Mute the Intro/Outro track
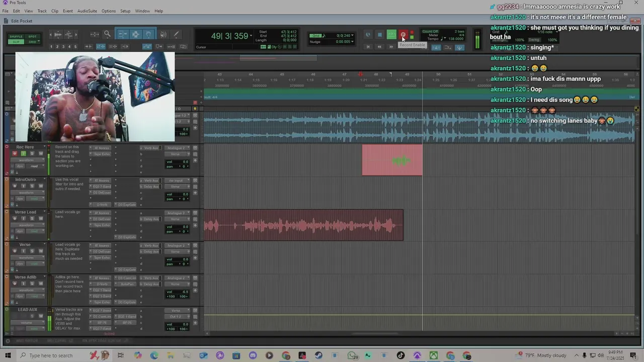The width and height of the screenshot is (644, 362). pos(41,186)
